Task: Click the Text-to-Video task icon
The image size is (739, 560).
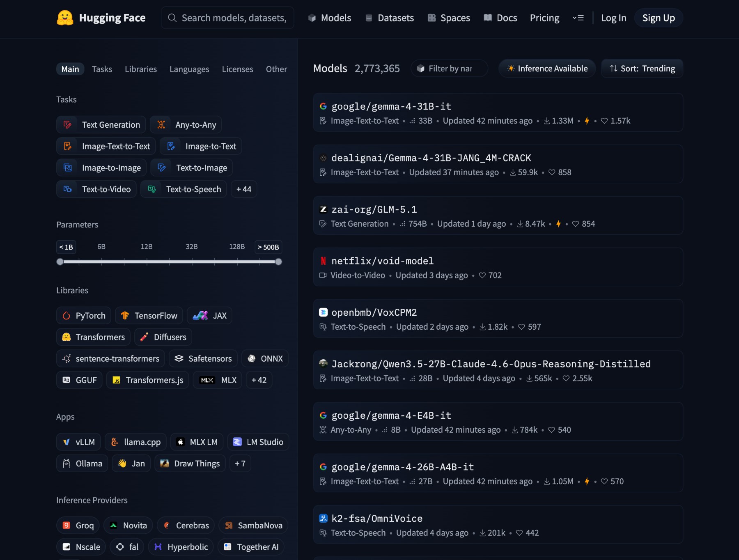Action: [68, 189]
